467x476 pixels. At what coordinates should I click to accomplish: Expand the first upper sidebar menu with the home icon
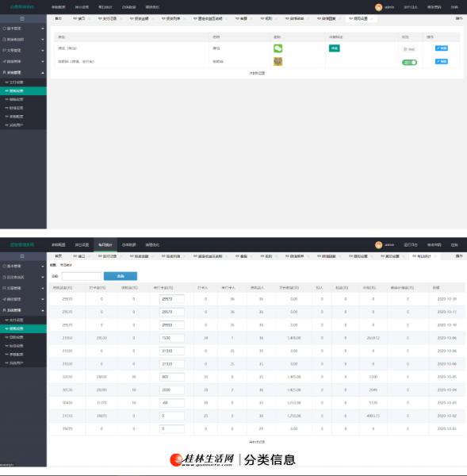23,29
